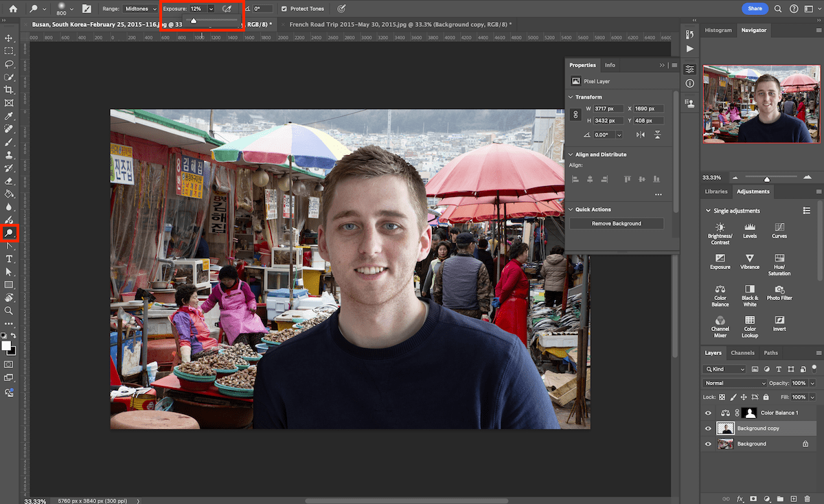The width and height of the screenshot is (824, 504).
Task: Switch to the Channels tab
Action: [x=742, y=352]
